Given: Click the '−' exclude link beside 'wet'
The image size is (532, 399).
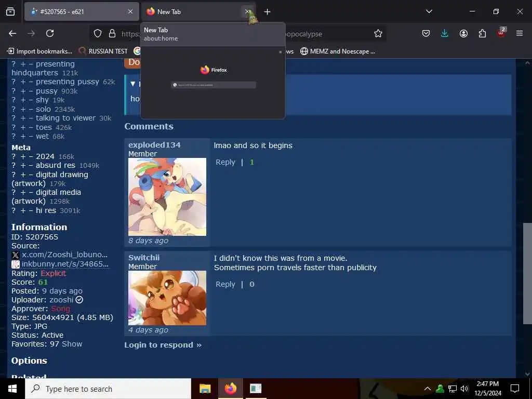Looking at the screenshot, I should click(31, 136).
